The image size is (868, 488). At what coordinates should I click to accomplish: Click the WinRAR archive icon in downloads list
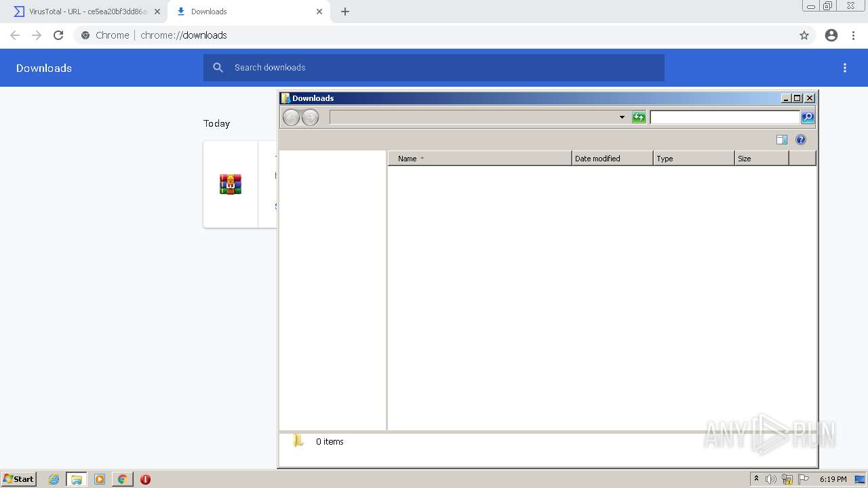pyautogui.click(x=231, y=184)
